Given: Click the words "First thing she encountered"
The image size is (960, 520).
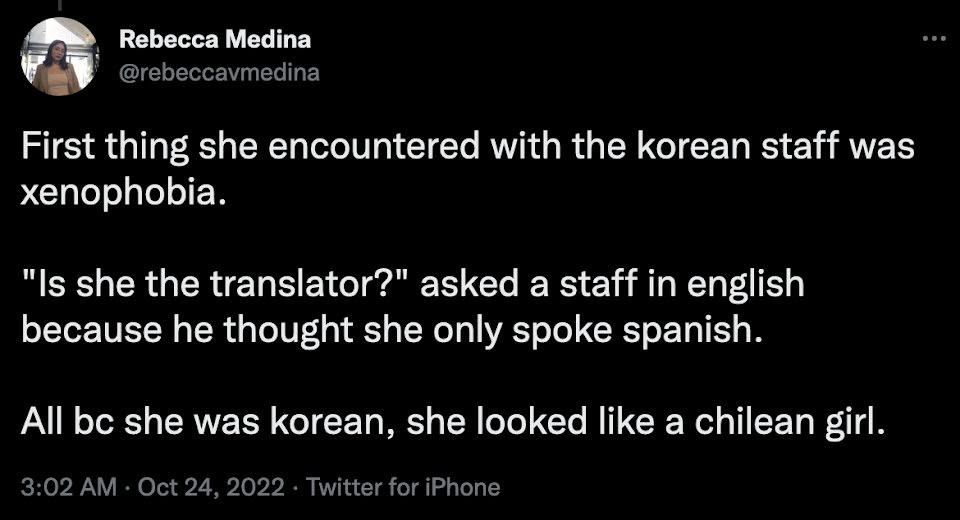Looking at the screenshot, I should click(250, 147).
